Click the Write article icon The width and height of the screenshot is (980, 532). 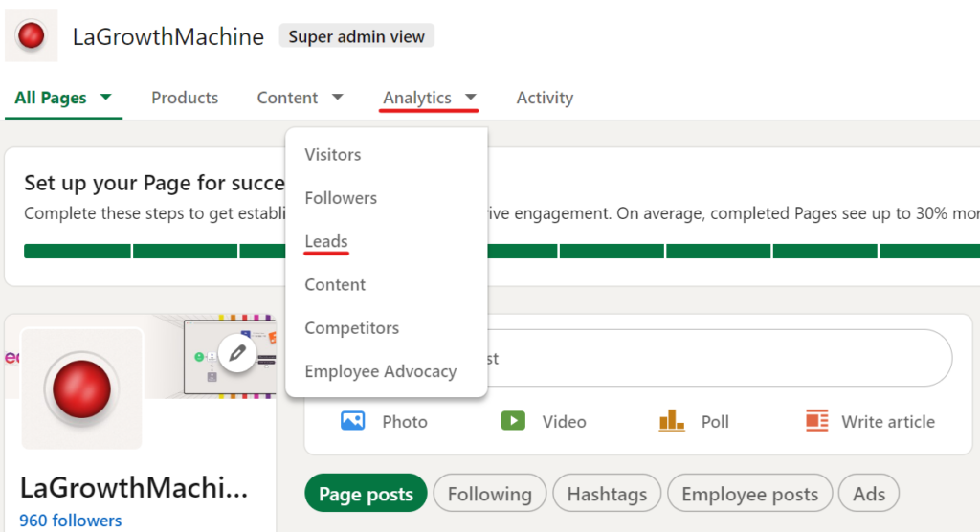816,421
